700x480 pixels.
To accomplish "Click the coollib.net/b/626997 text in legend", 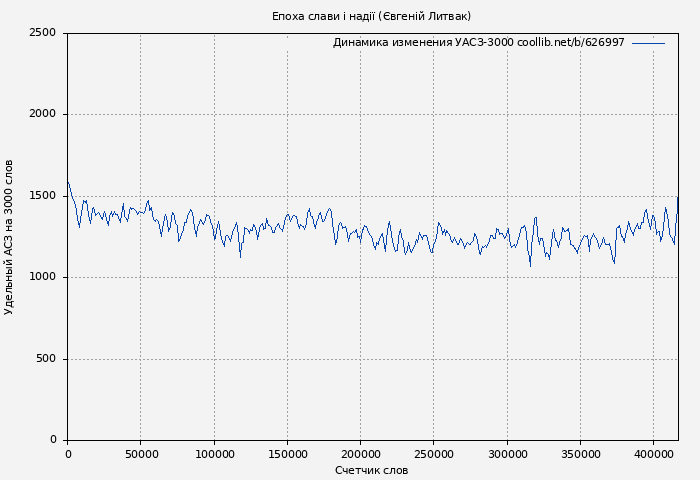I will [x=571, y=43].
